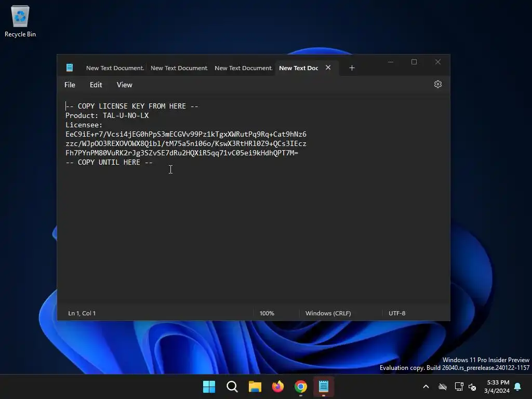Switch to the first New Text Document tab
Viewport: 532px width, 399px height.
coord(115,68)
